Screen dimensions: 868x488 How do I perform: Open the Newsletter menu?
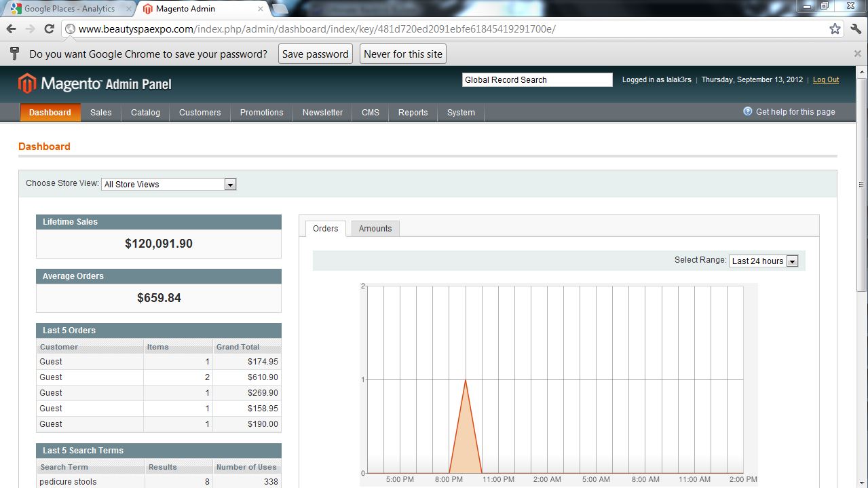(x=323, y=113)
